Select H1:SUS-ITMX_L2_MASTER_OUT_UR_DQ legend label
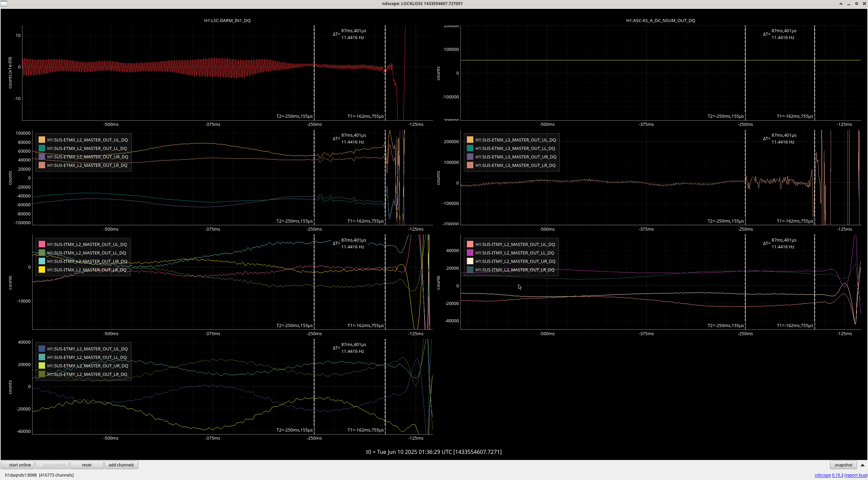The image size is (868, 480). click(x=87, y=261)
